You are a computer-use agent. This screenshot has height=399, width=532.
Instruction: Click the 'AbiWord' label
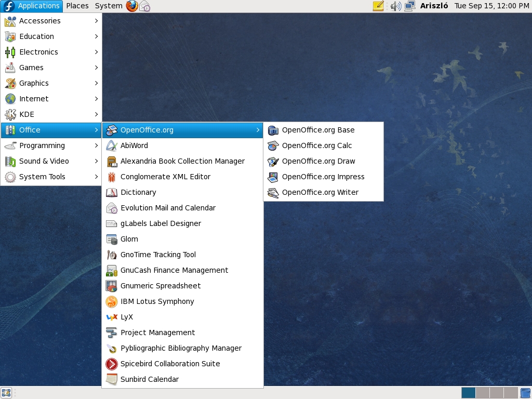point(135,145)
